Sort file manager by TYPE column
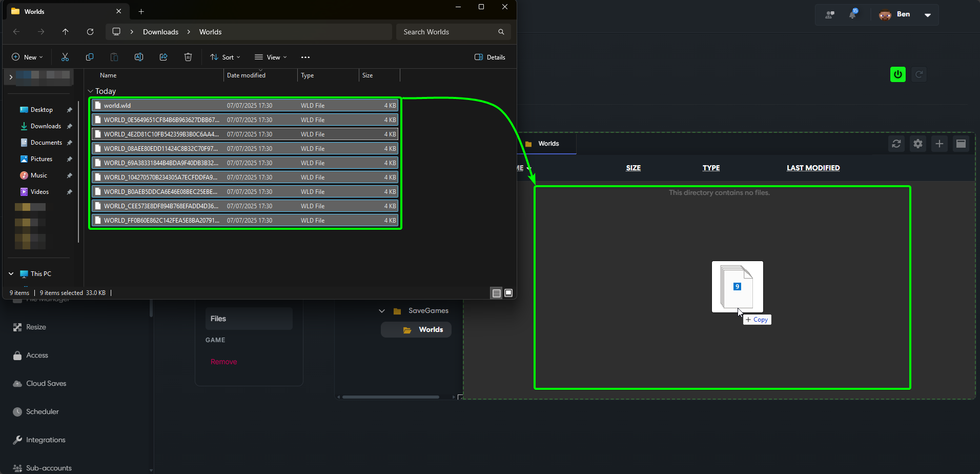The width and height of the screenshot is (980, 474). point(711,168)
